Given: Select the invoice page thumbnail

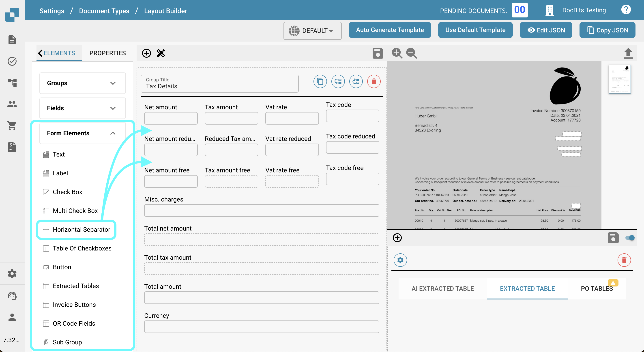Looking at the screenshot, I should tap(620, 79).
